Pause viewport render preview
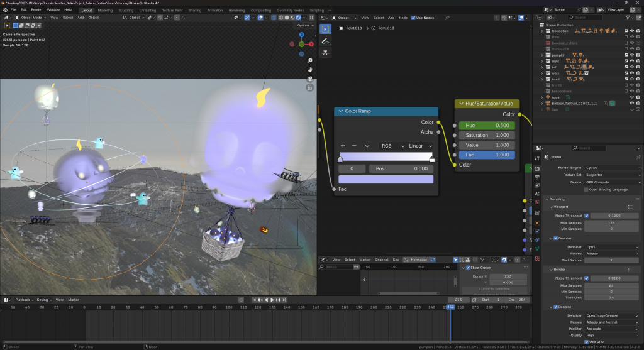The height and width of the screenshot is (350, 644). pyautogui.click(x=311, y=18)
